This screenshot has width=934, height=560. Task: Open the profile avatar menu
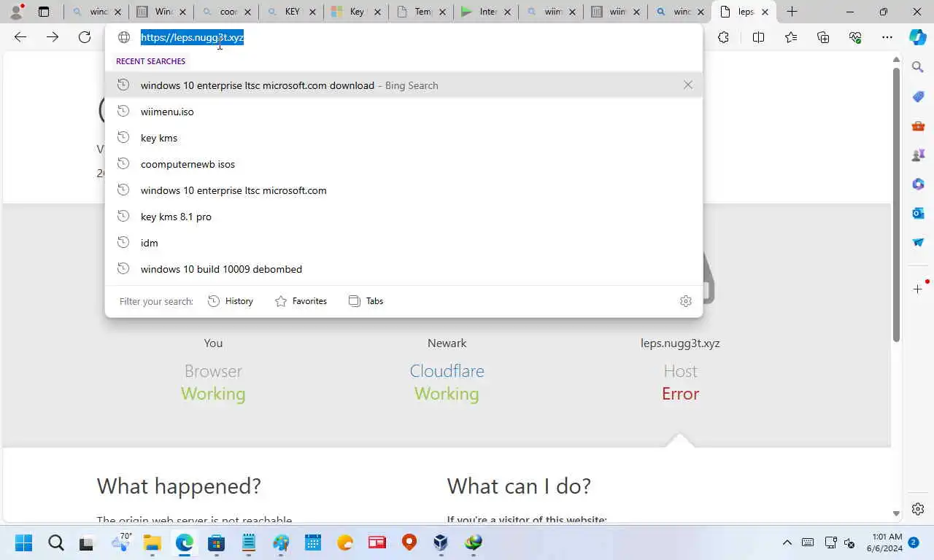pos(16,12)
